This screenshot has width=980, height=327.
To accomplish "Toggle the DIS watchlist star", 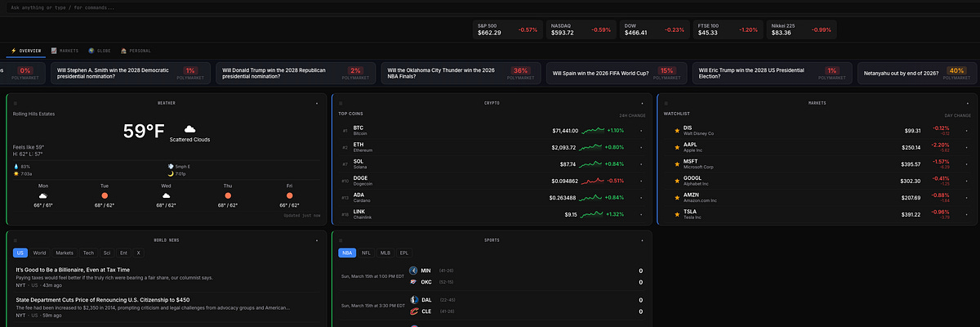I will click(676, 131).
